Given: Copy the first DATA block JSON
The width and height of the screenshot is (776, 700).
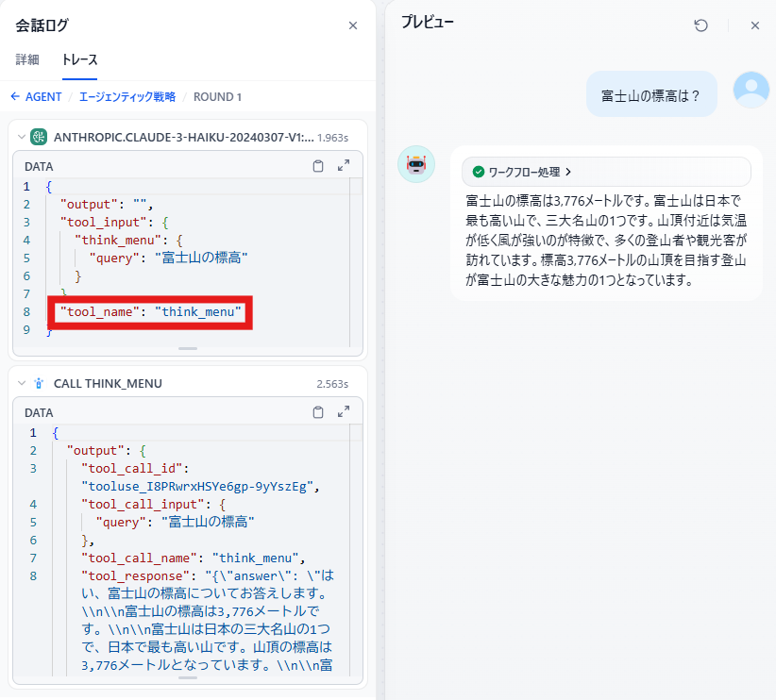Looking at the screenshot, I should [318, 166].
